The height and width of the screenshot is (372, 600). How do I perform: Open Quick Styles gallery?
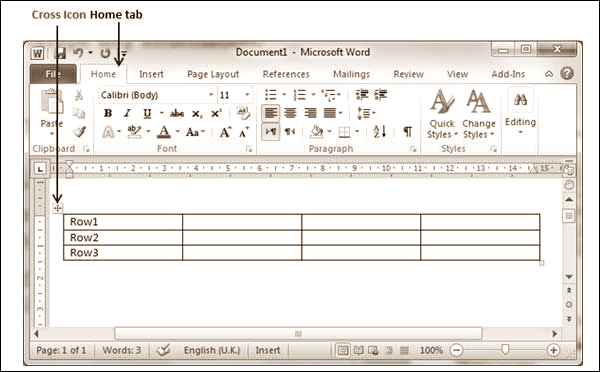click(x=442, y=114)
